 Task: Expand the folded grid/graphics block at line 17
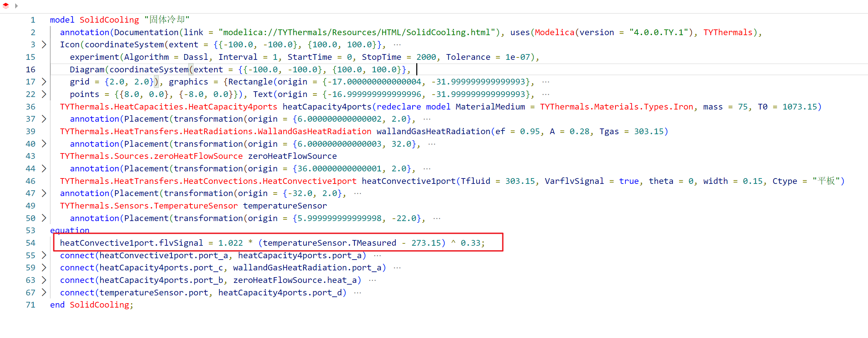tap(44, 81)
